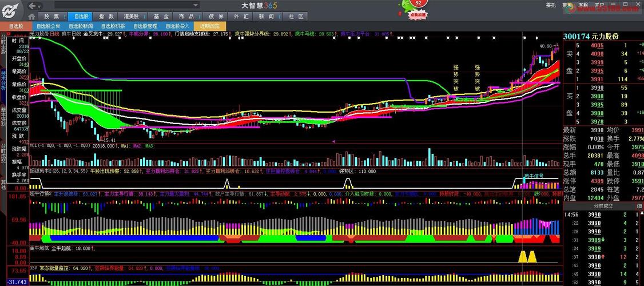Switch to the 指数 tab
The width and height of the screenshot is (644, 286).
(106, 17)
